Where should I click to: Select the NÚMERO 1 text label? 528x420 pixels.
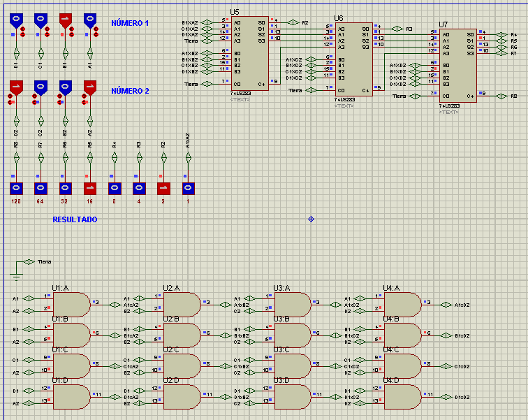(130, 23)
